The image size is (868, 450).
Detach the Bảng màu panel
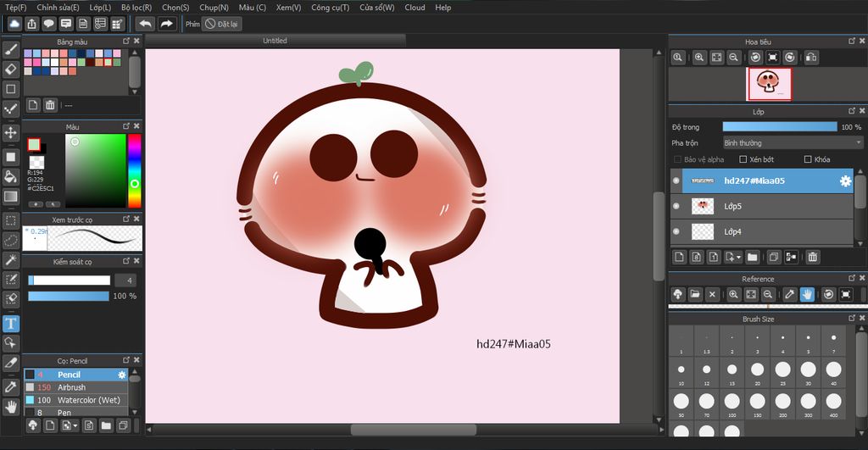click(126, 41)
